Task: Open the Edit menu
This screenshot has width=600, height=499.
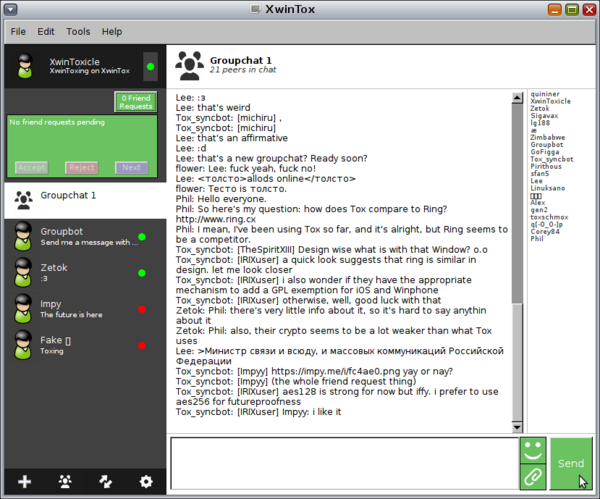Action: click(x=46, y=31)
